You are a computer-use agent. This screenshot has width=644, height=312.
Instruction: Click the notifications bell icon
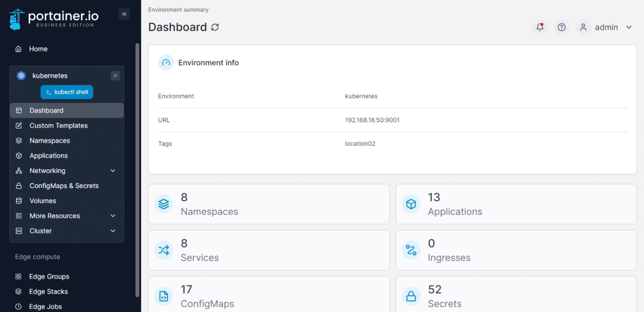(x=540, y=27)
